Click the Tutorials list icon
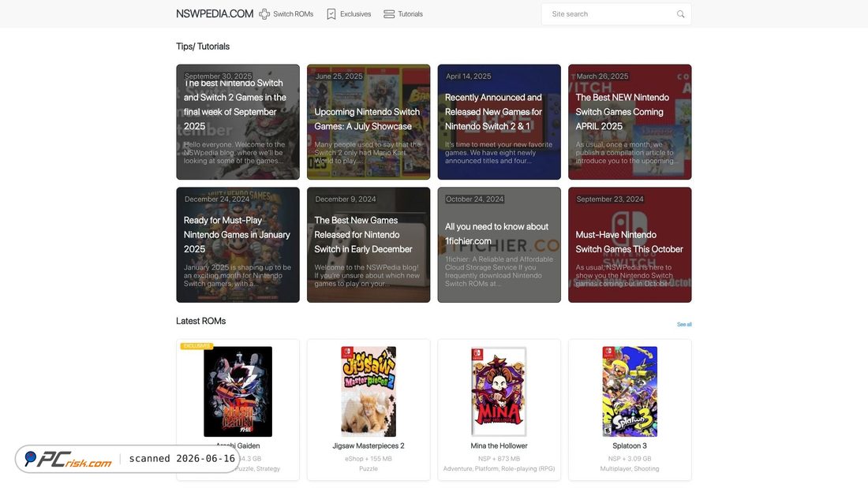The width and height of the screenshot is (868, 488). coord(389,14)
